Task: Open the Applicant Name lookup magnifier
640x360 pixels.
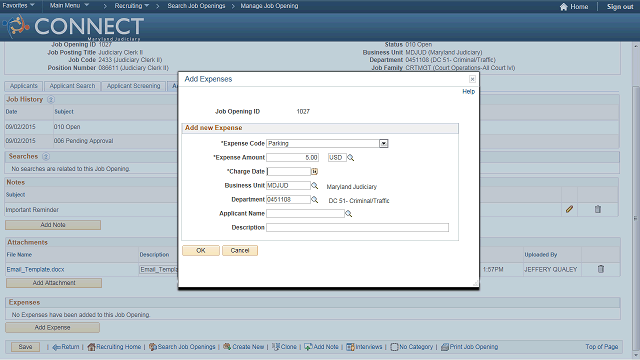Action: [x=349, y=213]
